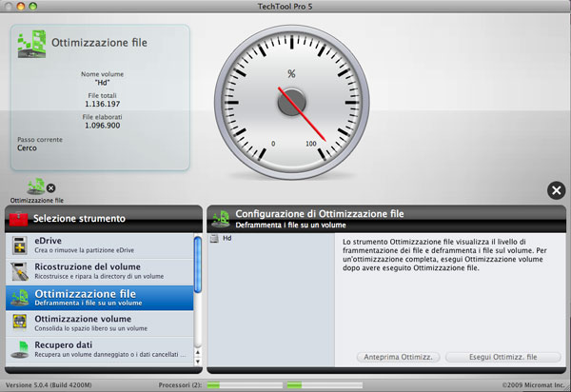Select the eDrive tool
Viewport: 571px width, 392px height.
[99, 245]
